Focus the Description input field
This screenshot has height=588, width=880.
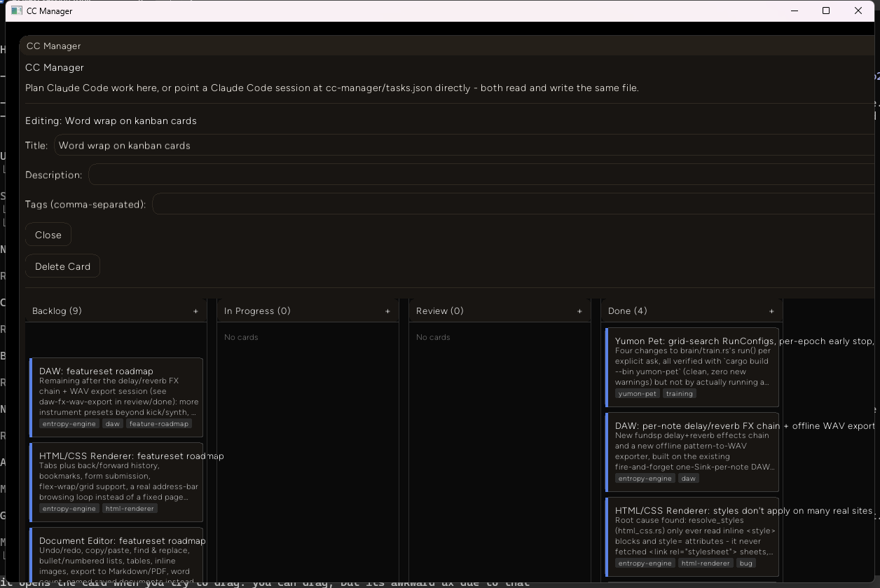pos(481,175)
